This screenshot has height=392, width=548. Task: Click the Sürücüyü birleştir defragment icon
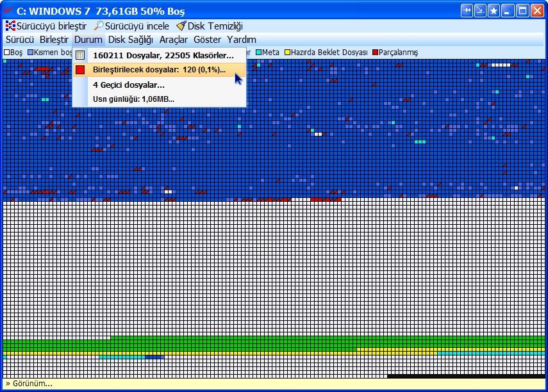[x=10, y=26]
